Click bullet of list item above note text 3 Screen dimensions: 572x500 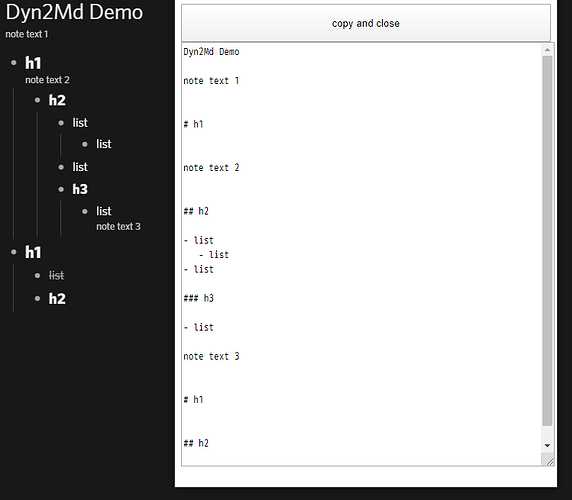click(85, 211)
